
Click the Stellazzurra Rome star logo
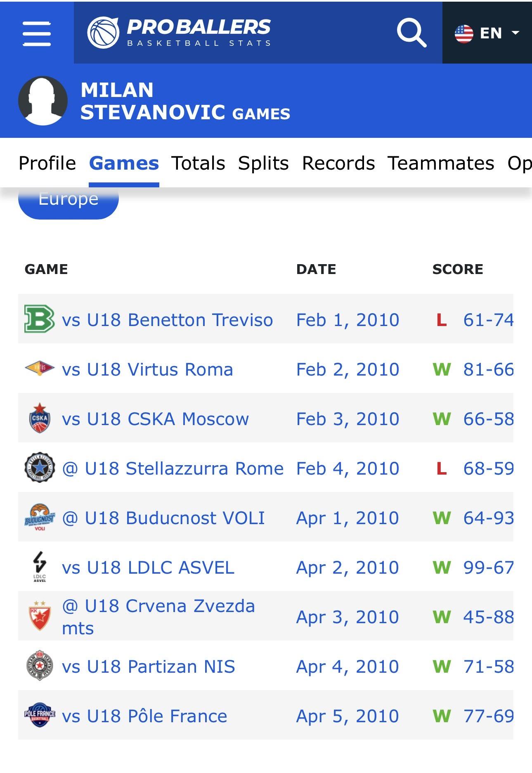pos(39,467)
